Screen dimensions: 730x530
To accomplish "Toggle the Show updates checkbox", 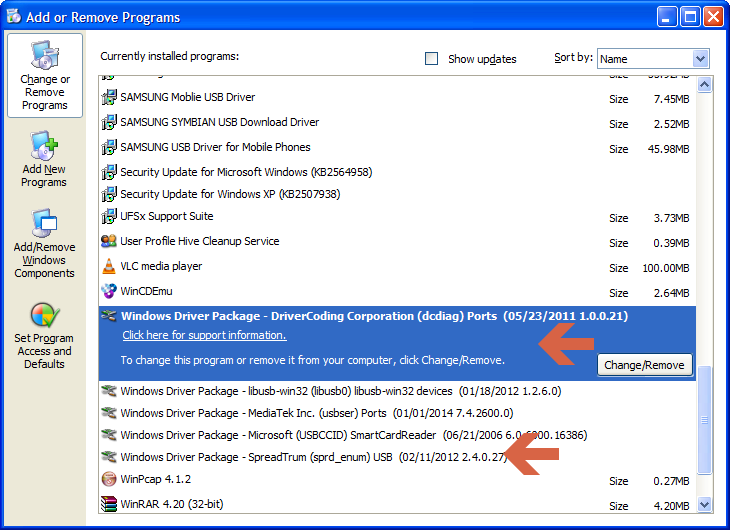I will (432, 59).
